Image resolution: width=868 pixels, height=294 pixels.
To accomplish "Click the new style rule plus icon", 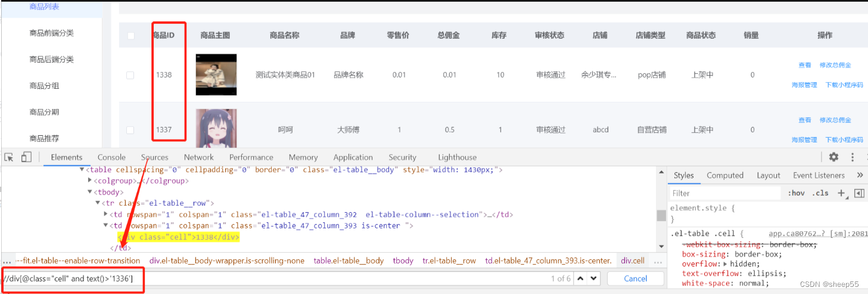I will pos(841,193).
